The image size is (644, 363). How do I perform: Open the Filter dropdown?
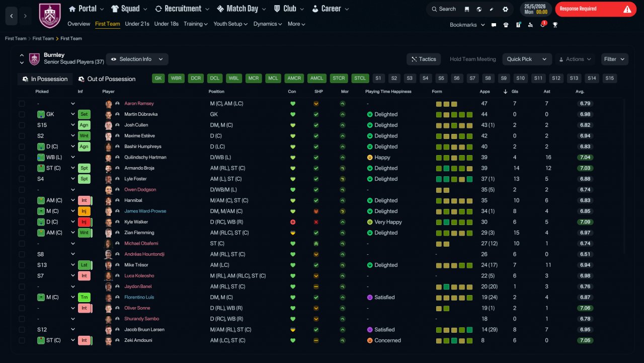pyautogui.click(x=614, y=59)
